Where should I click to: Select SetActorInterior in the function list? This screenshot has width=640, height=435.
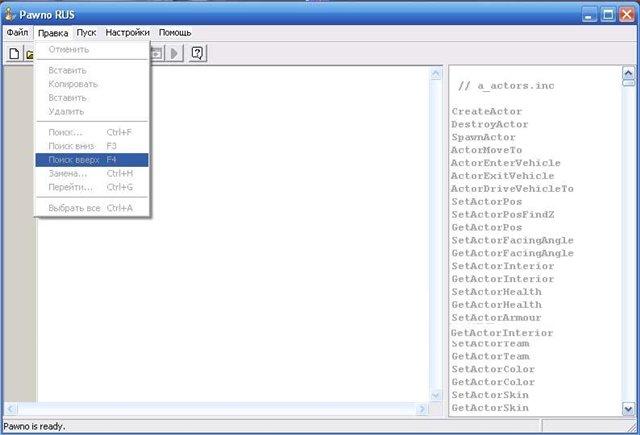pos(503,266)
